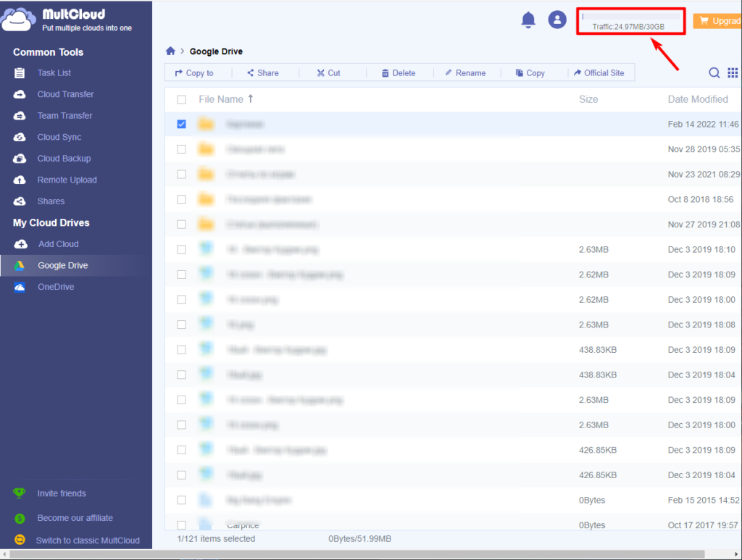The height and width of the screenshot is (560, 742).
Task: Open Cloud Transfer in sidebar
Action: click(x=65, y=94)
